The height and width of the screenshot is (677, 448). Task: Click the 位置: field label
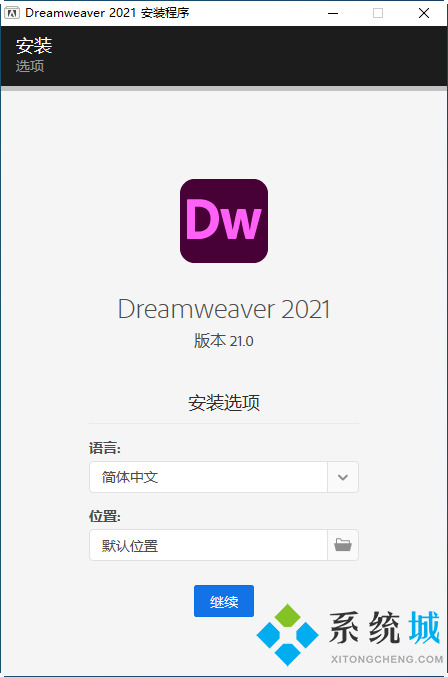[x=105, y=516]
